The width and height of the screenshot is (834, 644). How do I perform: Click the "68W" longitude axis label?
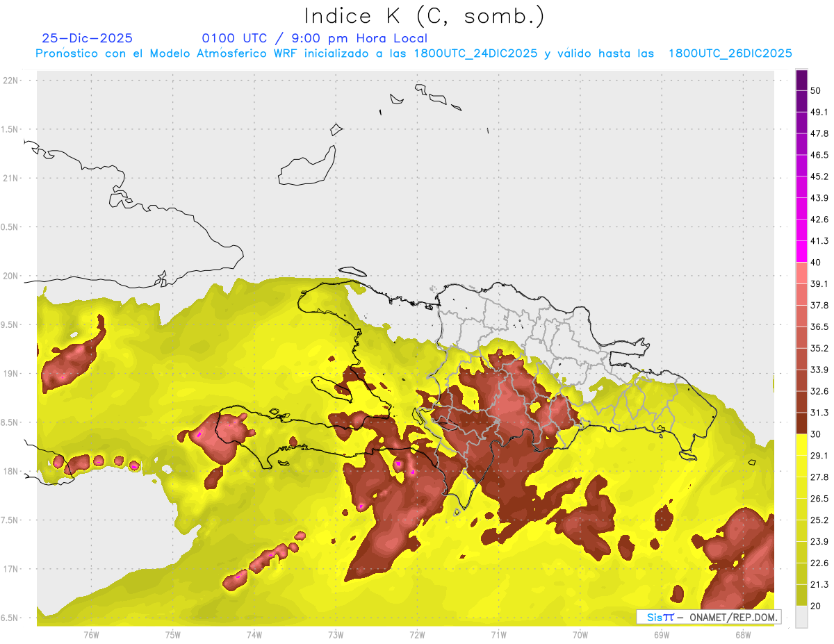pos(742,634)
